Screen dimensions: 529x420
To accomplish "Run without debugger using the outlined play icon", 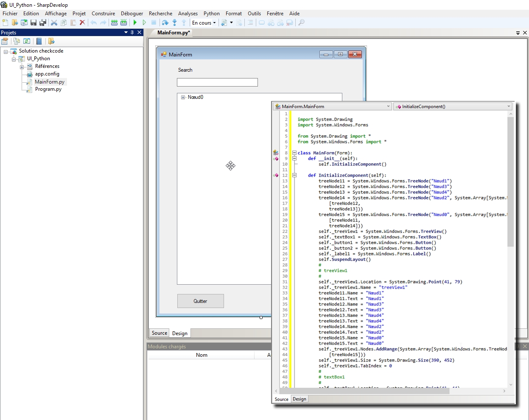I will point(144,22).
